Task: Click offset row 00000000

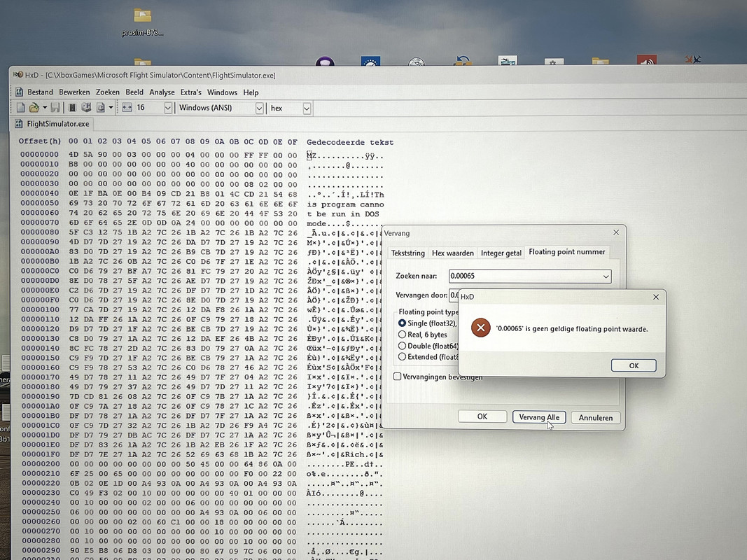Action: pos(39,154)
